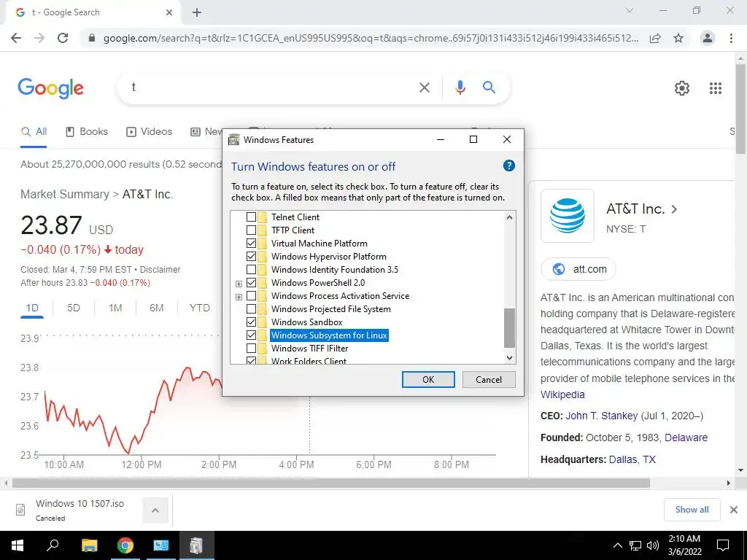Uncheck Virtual Machine Platform
This screenshot has height=560, width=747.
pyautogui.click(x=251, y=244)
